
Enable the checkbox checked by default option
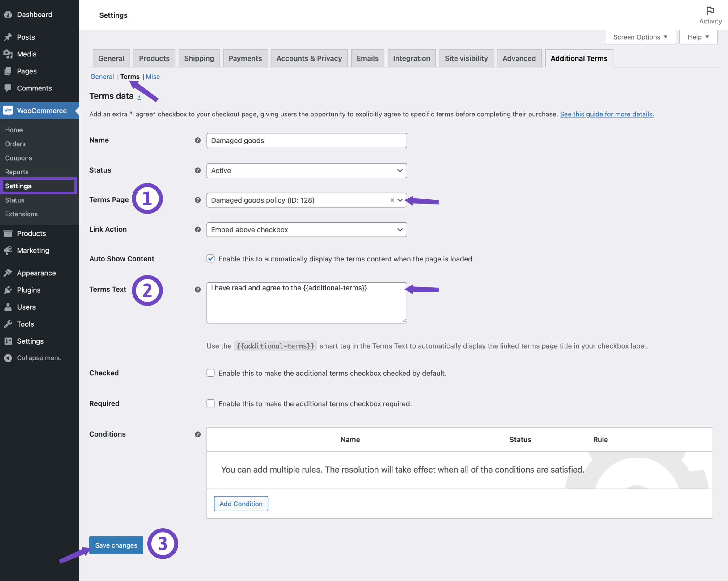(x=210, y=373)
